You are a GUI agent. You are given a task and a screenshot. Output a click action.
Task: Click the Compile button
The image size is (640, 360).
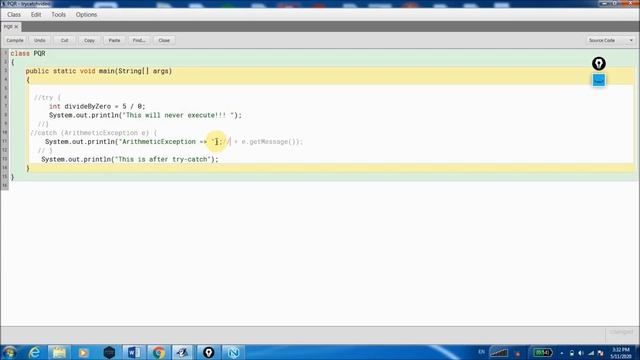click(x=15, y=40)
